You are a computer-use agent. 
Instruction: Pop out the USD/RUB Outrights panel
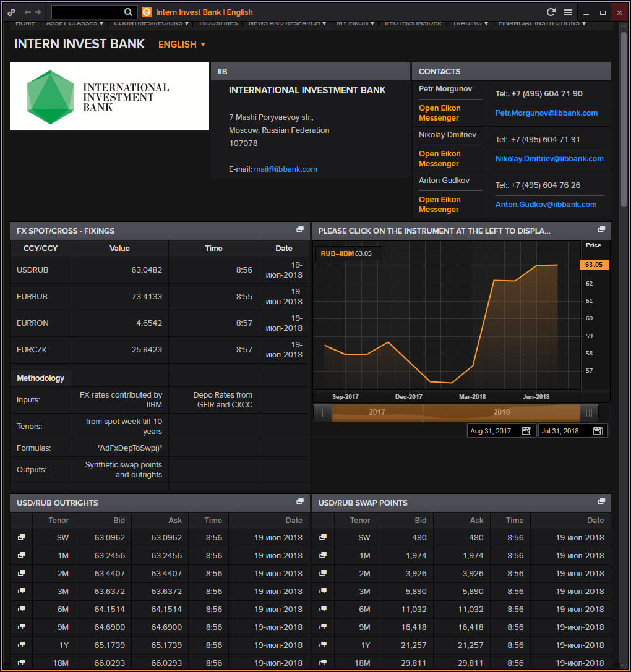pos(300,501)
